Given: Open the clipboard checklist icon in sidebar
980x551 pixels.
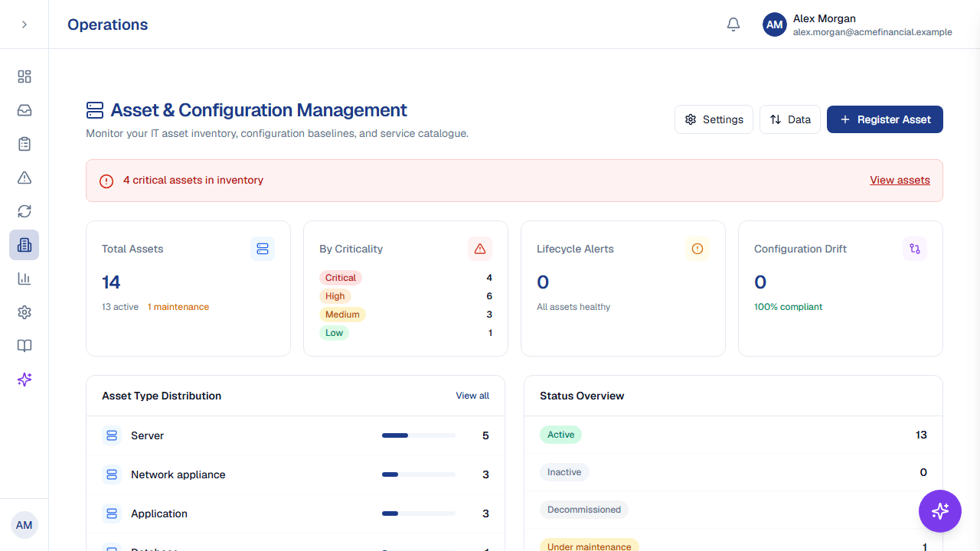Looking at the screenshot, I should (x=24, y=144).
